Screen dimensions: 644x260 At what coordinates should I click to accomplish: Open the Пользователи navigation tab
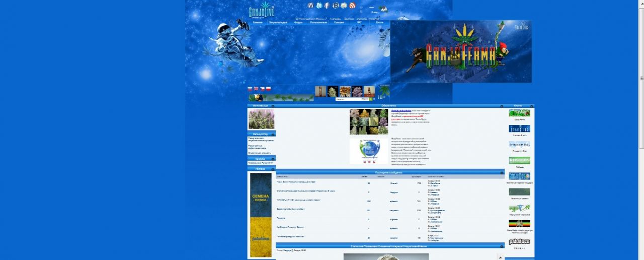(x=318, y=22)
